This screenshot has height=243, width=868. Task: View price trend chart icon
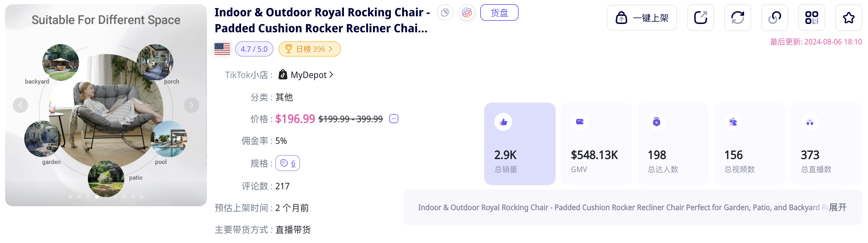pyautogui.click(x=393, y=119)
